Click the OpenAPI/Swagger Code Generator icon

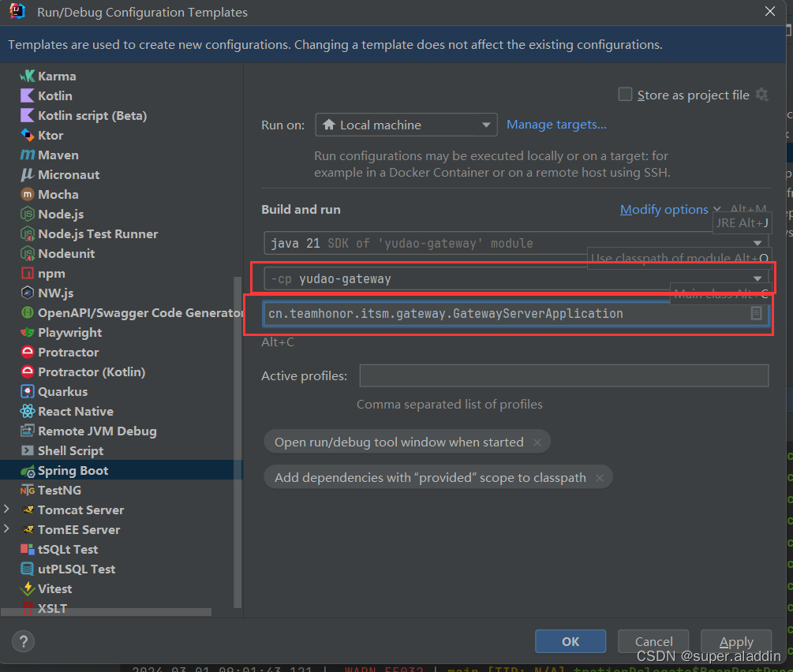point(28,312)
